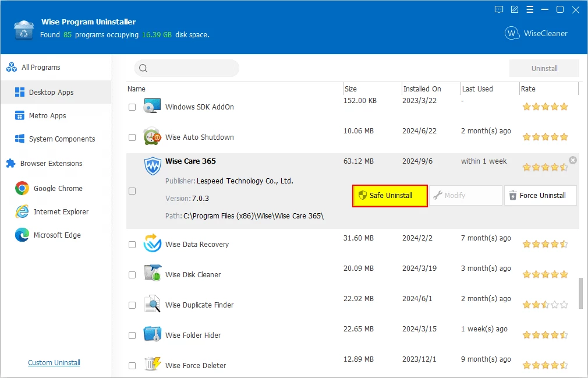The width and height of the screenshot is (588, 378).
Task: Sort programs by Last Used column
Action: coord(477,89)
